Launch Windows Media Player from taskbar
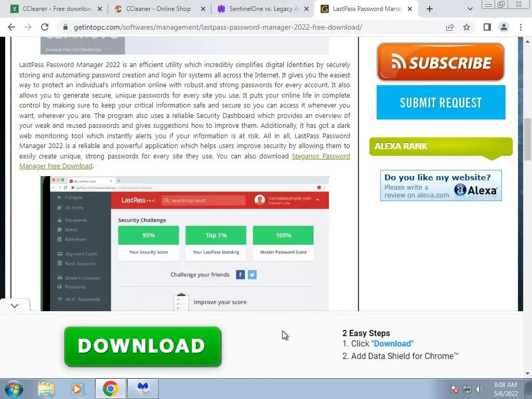Image resolution: width=532 pixels, height=399 pixels. 78,389
